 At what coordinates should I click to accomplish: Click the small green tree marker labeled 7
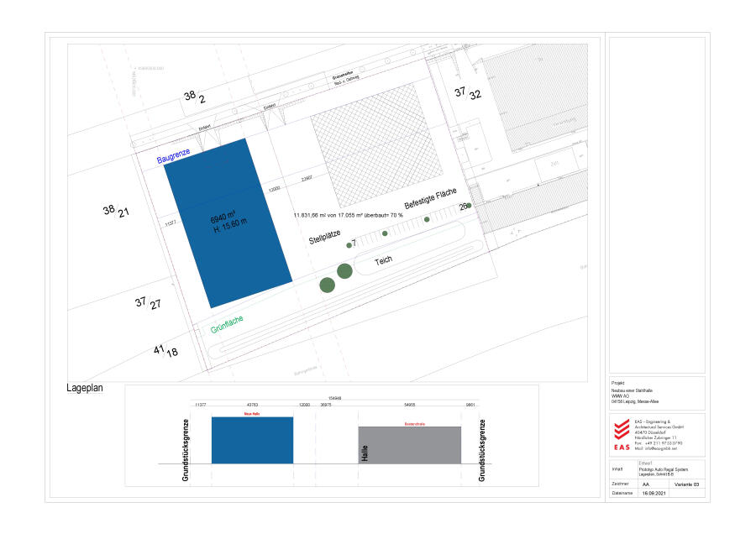[349, 245]
